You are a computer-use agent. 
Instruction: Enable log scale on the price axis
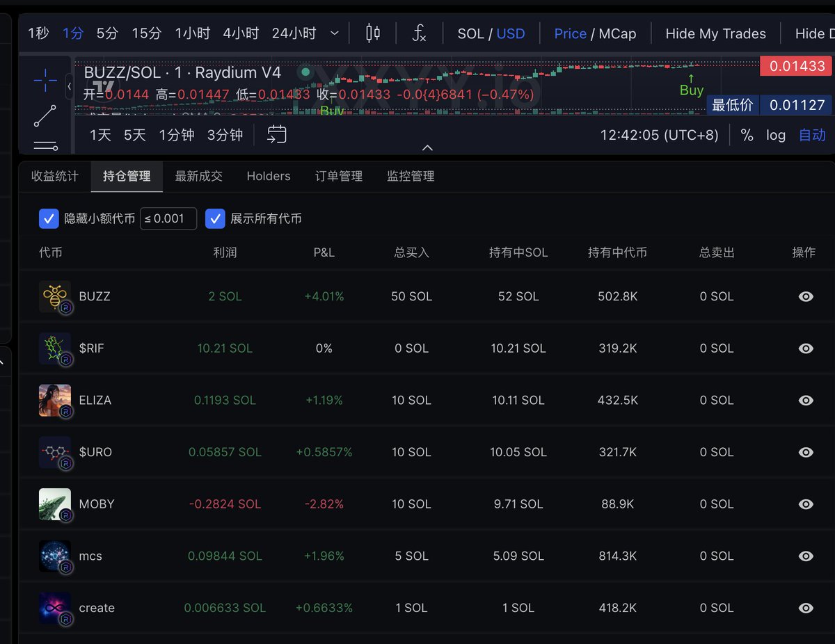(776, 135)
